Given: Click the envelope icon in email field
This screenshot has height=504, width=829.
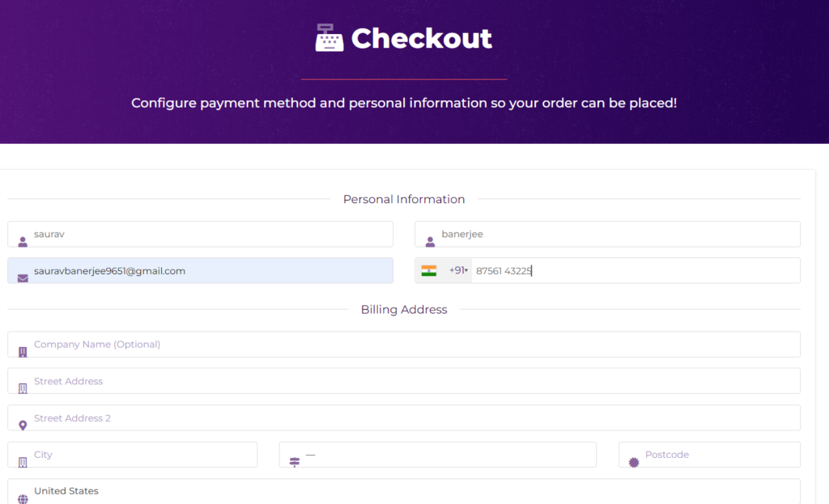Looking at the screenshot, I should 23,278.
